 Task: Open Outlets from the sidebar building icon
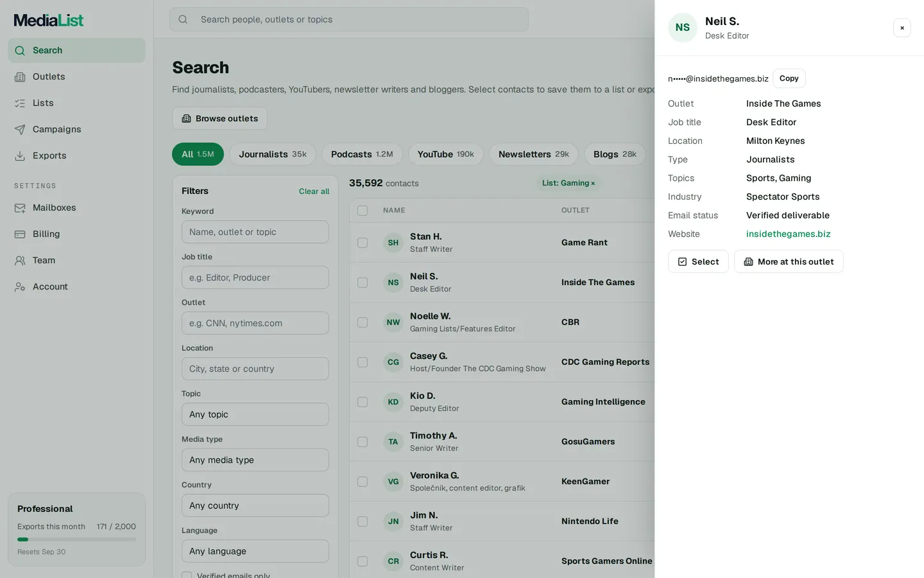pyautogui.click(x=20, y=77)
